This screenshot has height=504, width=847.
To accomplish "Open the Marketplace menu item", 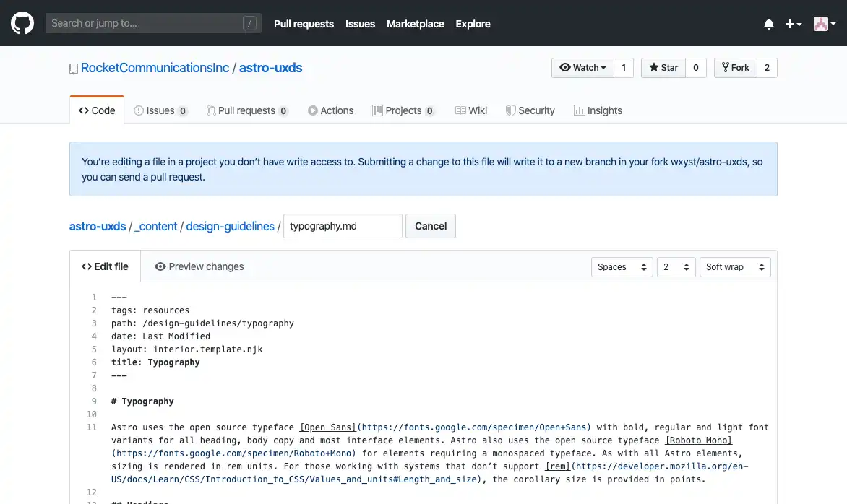I will [415, 24].
